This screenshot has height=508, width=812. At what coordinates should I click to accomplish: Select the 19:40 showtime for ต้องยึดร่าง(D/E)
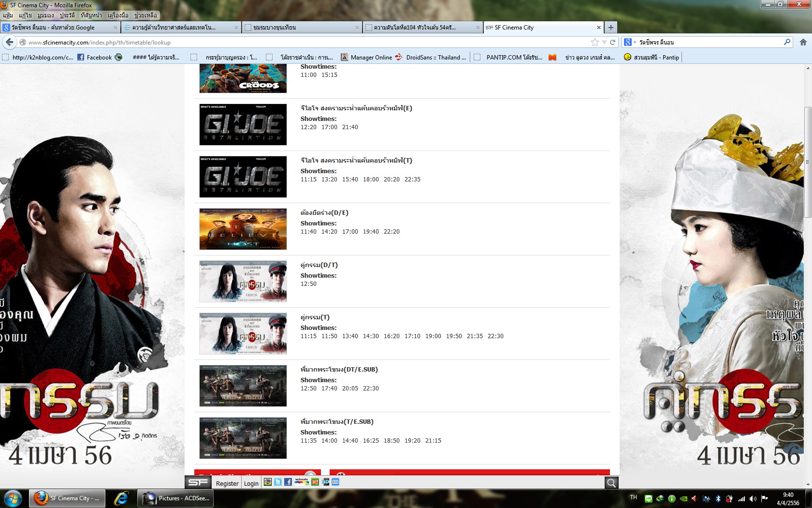point(371,232)
